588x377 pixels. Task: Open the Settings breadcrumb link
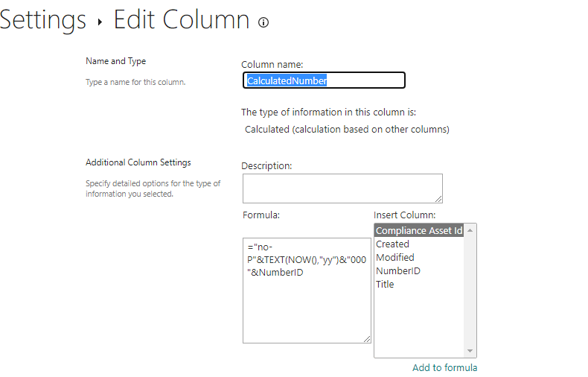point(42,20)
